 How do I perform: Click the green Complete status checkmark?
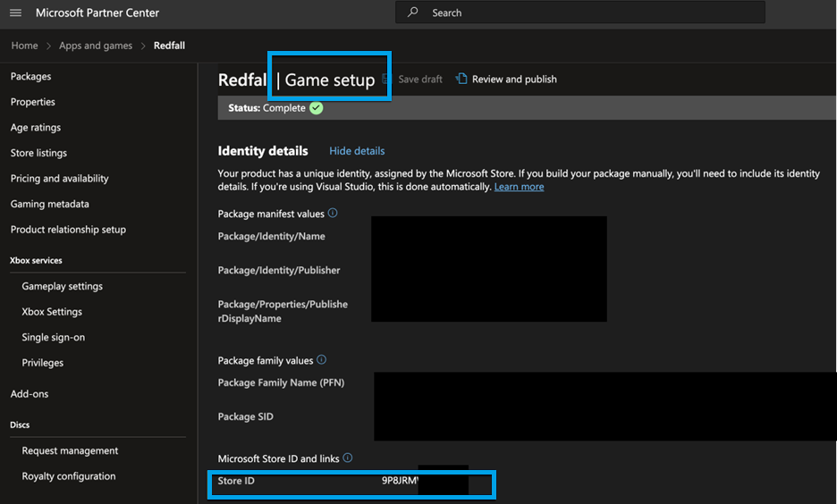point(317,108)
